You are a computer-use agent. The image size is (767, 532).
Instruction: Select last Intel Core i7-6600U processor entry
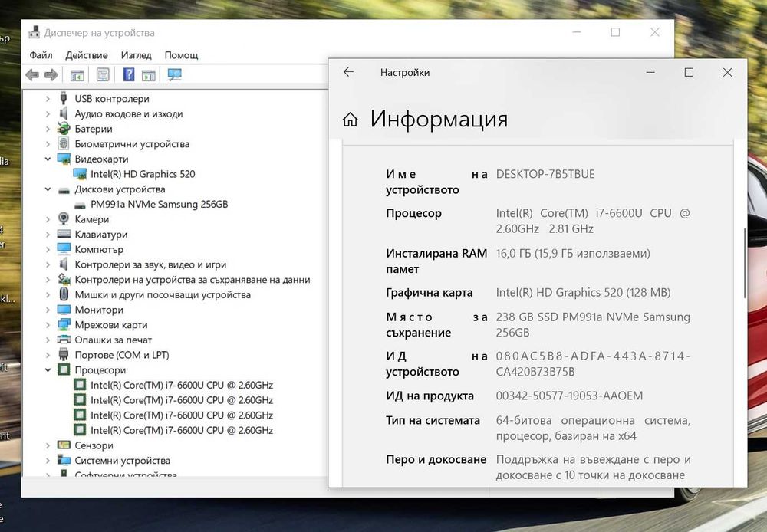182,430
